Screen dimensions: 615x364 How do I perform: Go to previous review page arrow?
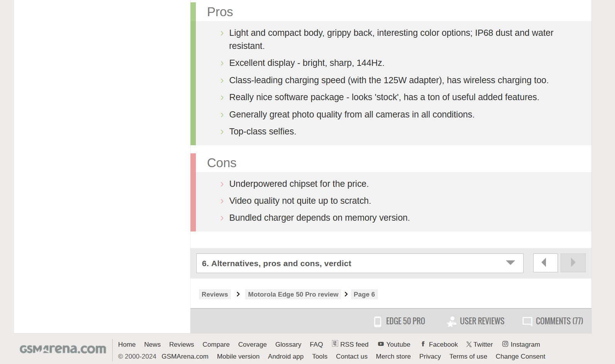tap(545, 263)
